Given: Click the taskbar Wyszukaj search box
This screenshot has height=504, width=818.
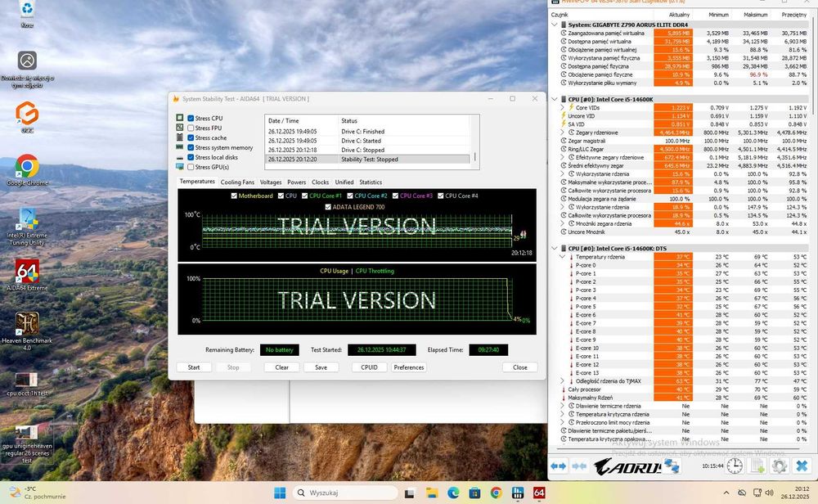Looking at the screenshot, I should coord(345,493).
